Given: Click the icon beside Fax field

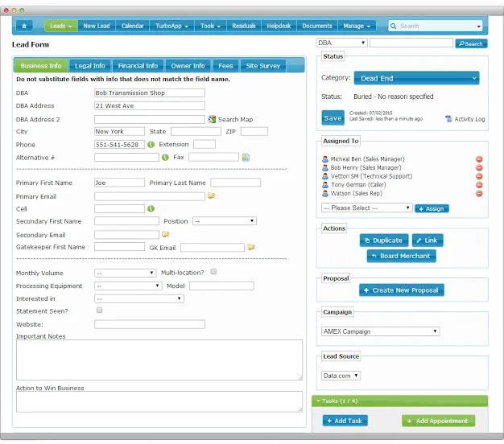Looking at the screenshot, I should tap(246, 158).
